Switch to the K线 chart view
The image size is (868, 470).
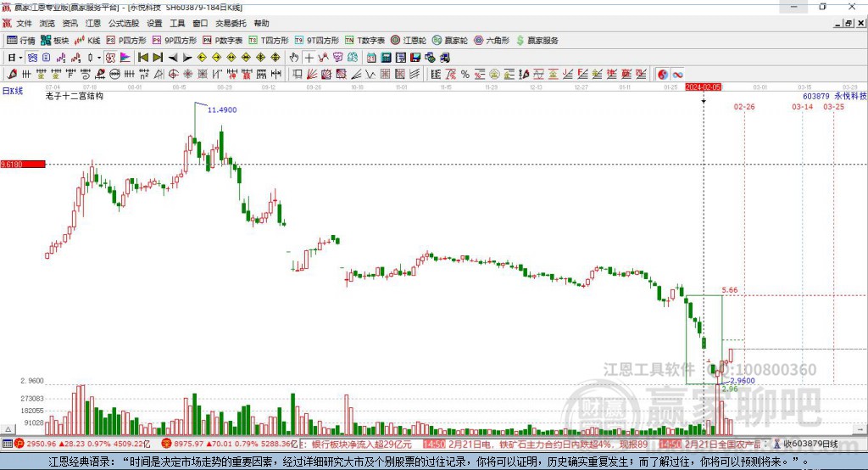87,41
